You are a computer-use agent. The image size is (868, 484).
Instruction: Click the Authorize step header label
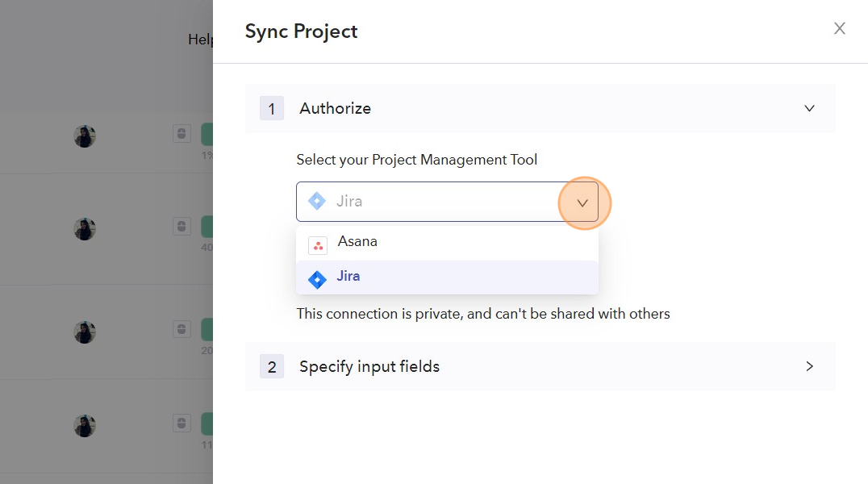pos(335,108)
